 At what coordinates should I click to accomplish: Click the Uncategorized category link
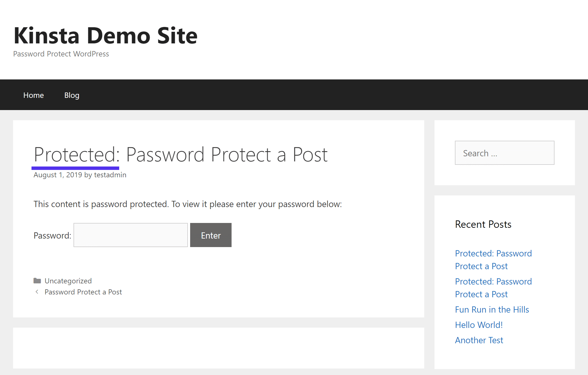click(68, 281)
